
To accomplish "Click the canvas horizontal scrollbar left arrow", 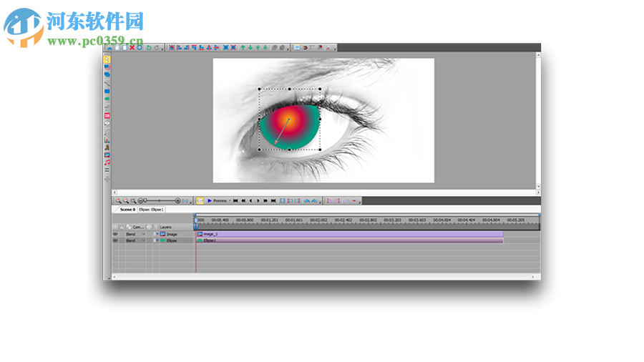I will [114, 192].
